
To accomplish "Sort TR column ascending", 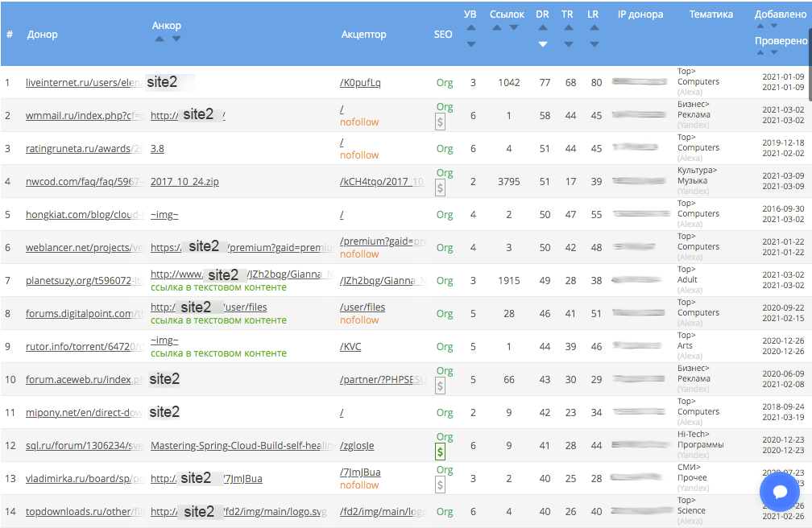I will tap(569, 28).
